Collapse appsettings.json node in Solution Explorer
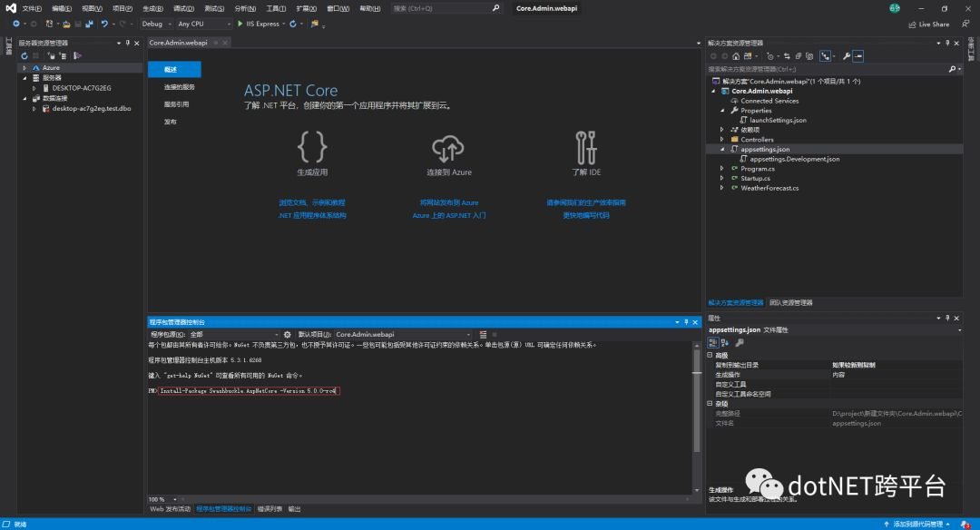This screenshot has height=530, width=980. (x=722, y=150)
